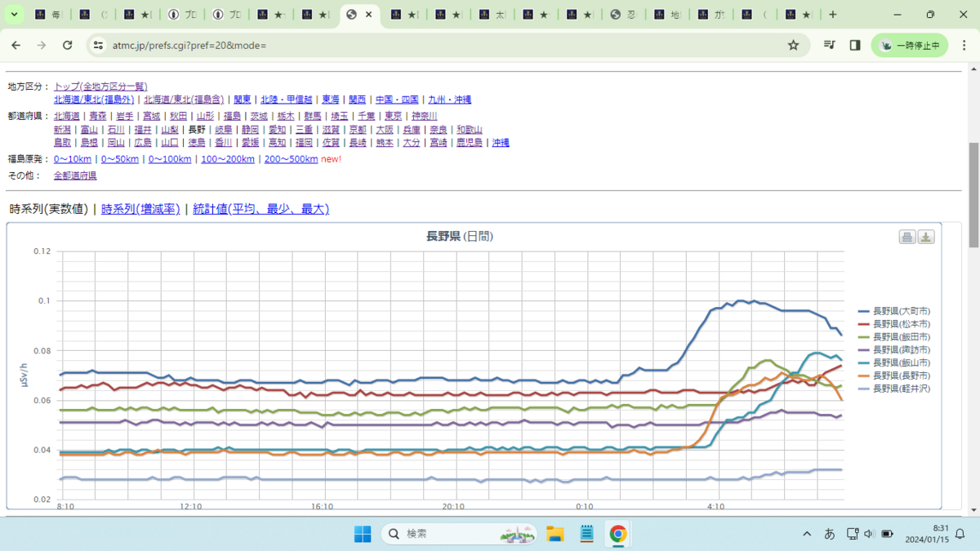Open the 0～10km Fukushima range link
980x551 pixels.
73,159
